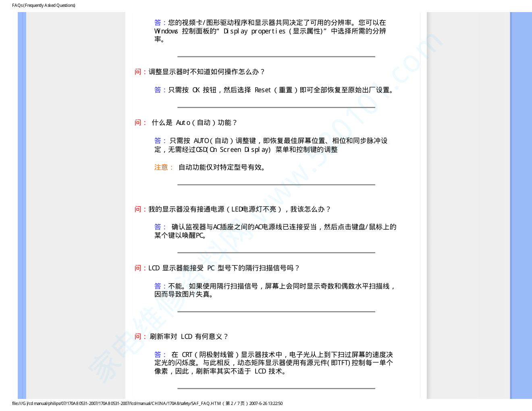Click the answer beginning "不能。如果使用隔行扫描信号"

click(x=275, y=290)
